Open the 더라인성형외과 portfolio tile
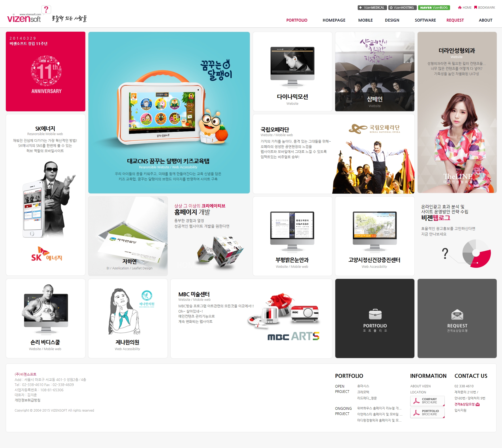This screenshot has height=448, width=502. point(457,113)
